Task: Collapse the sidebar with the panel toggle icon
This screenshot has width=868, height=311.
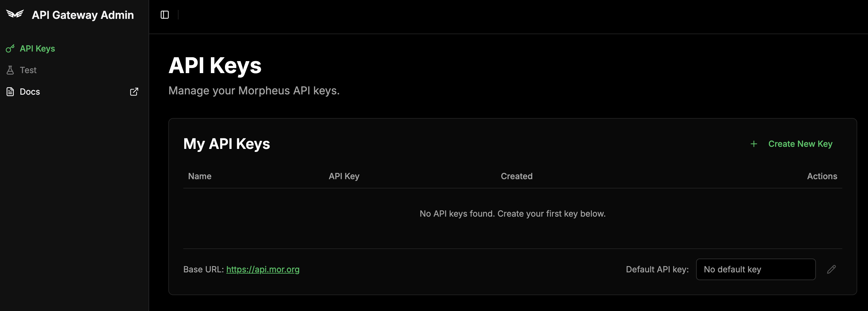Action: [165, 14]
